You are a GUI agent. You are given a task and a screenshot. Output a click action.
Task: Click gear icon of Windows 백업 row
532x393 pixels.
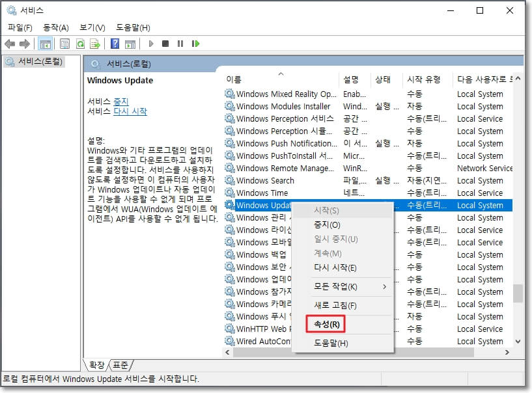(230, 254)
